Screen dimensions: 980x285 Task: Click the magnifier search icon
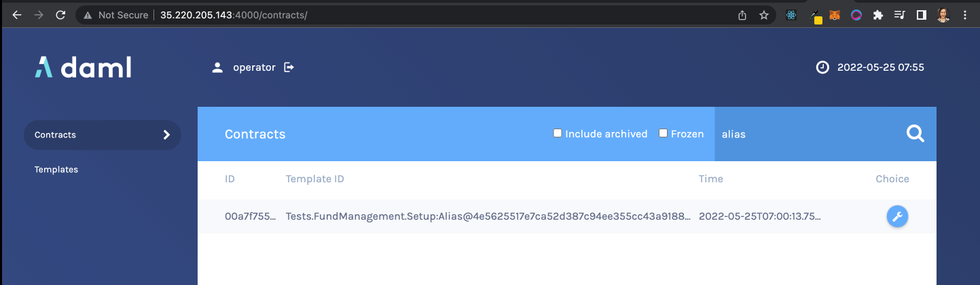915,134
